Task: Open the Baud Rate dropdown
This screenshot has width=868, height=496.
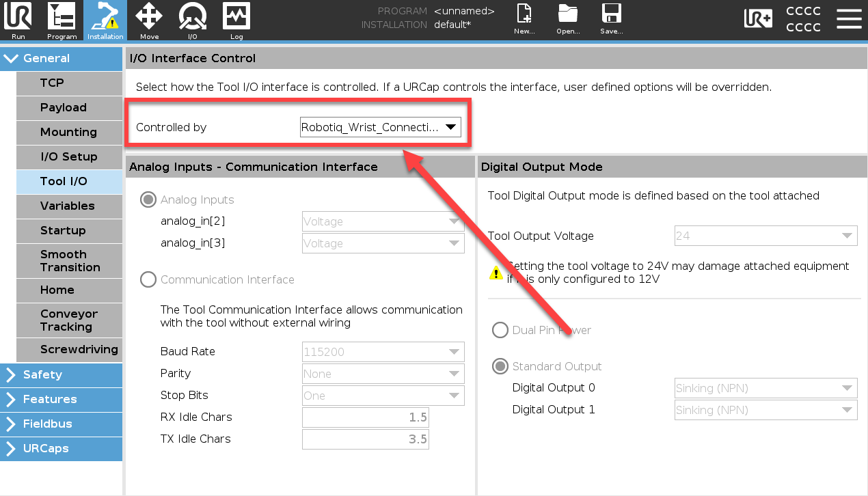Action: [x=383, y=352]
